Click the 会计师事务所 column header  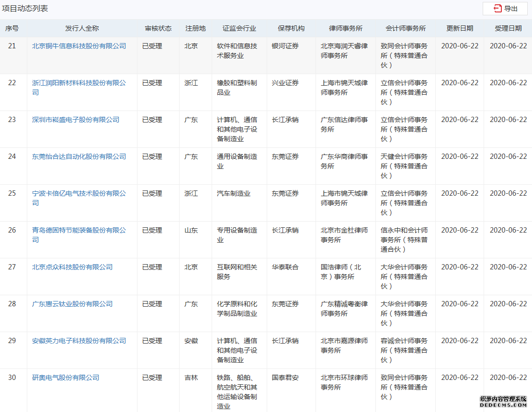[x=406, y=28]
